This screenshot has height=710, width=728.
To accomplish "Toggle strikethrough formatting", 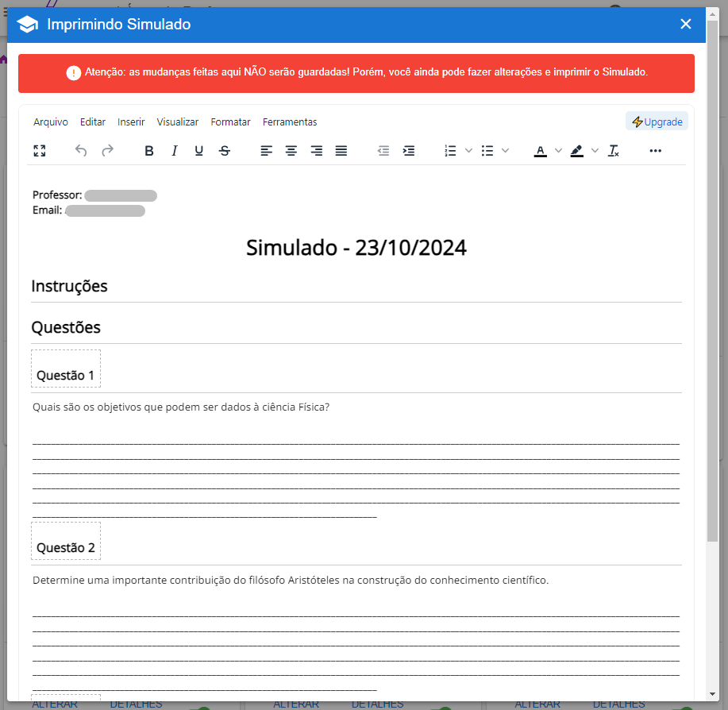I will (x=225, y=151).
